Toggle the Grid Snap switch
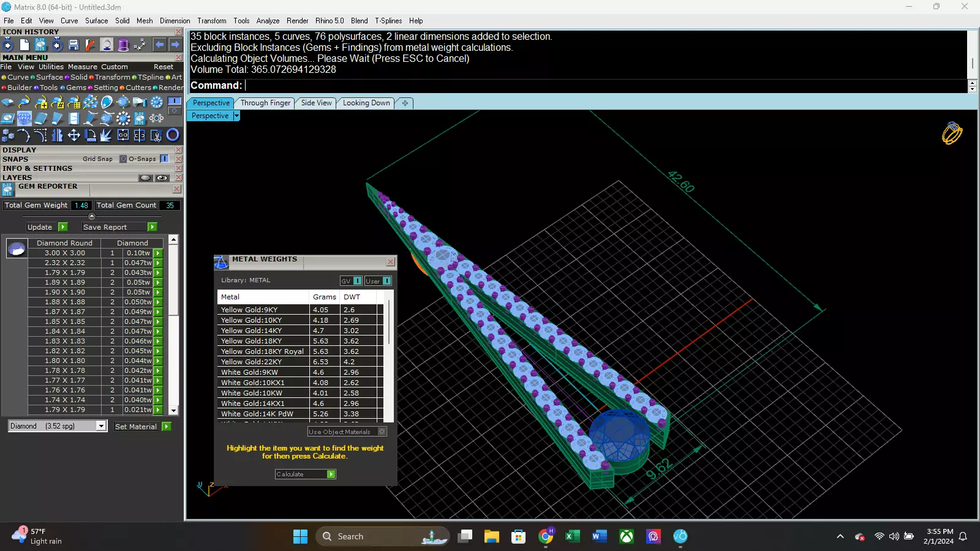 (123, 159)
